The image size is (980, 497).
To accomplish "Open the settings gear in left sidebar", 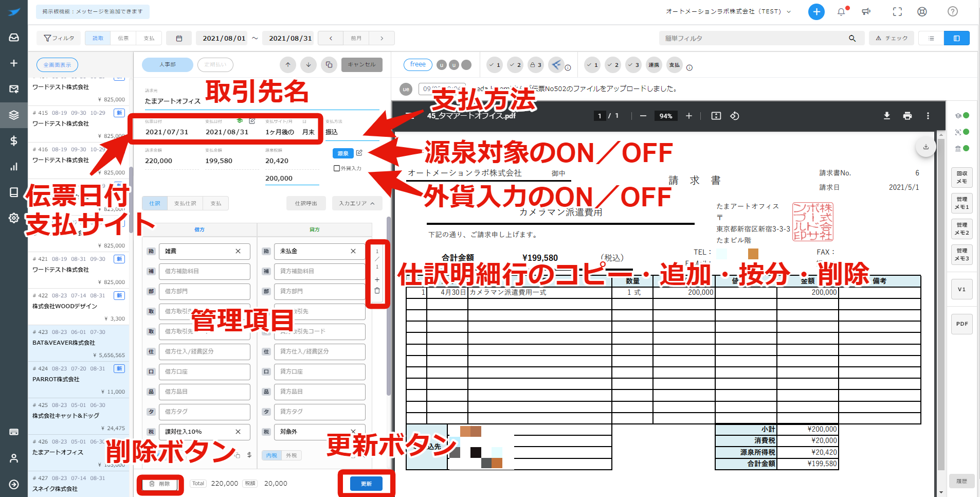I will coord(14,218).
